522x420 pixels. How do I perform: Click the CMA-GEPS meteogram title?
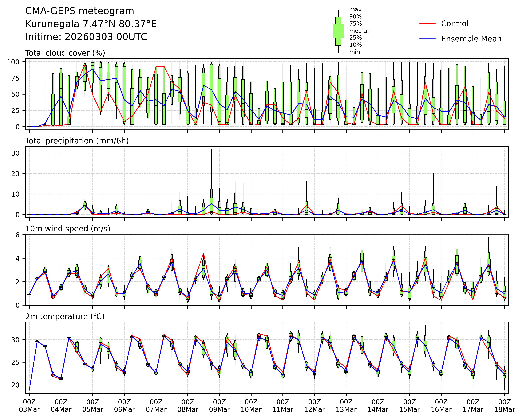click(x=80, y=11)
